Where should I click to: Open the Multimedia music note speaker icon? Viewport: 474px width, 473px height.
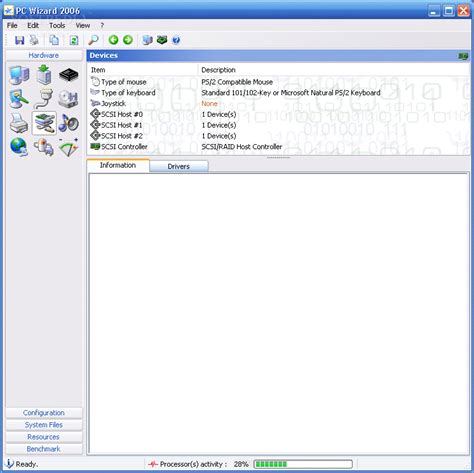click(x=68, y=123)
